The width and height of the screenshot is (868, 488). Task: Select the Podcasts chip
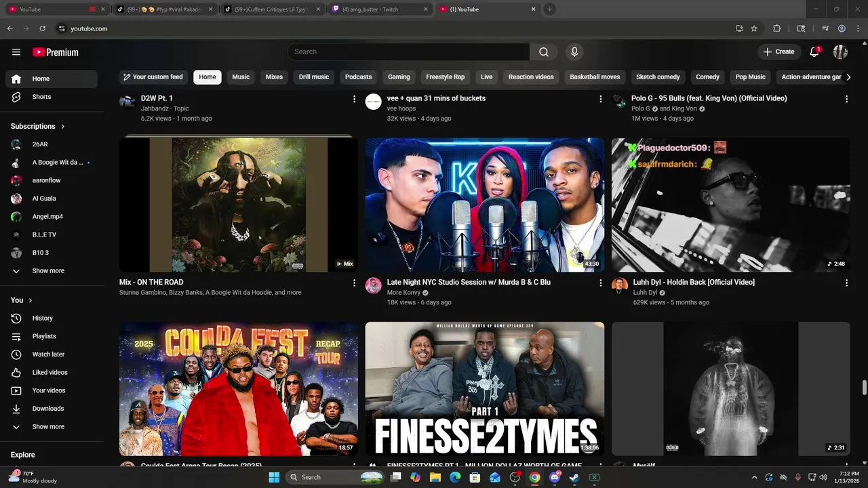pyautogui.click(x=358, y=77)
